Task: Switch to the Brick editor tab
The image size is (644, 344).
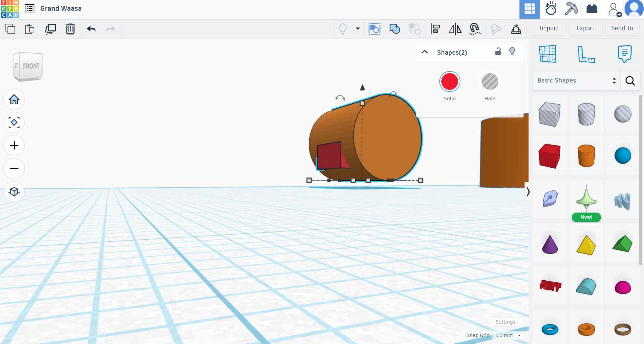Action: [x=592, y=9]
